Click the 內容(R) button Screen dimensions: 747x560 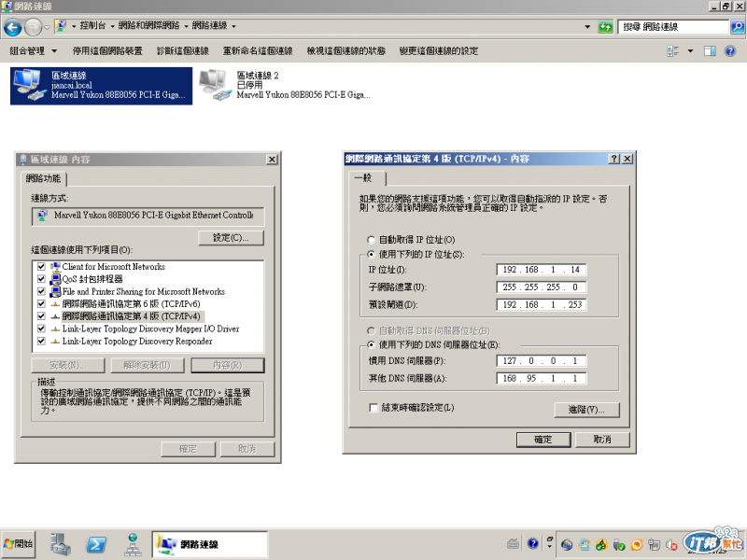point(228,365)
